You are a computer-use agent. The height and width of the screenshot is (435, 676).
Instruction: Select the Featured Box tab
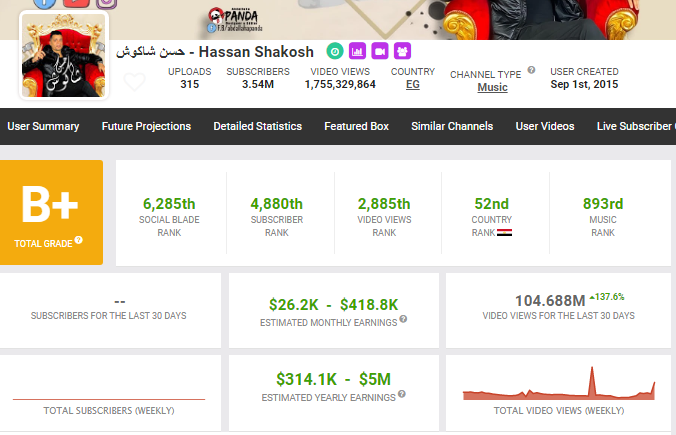356,126
